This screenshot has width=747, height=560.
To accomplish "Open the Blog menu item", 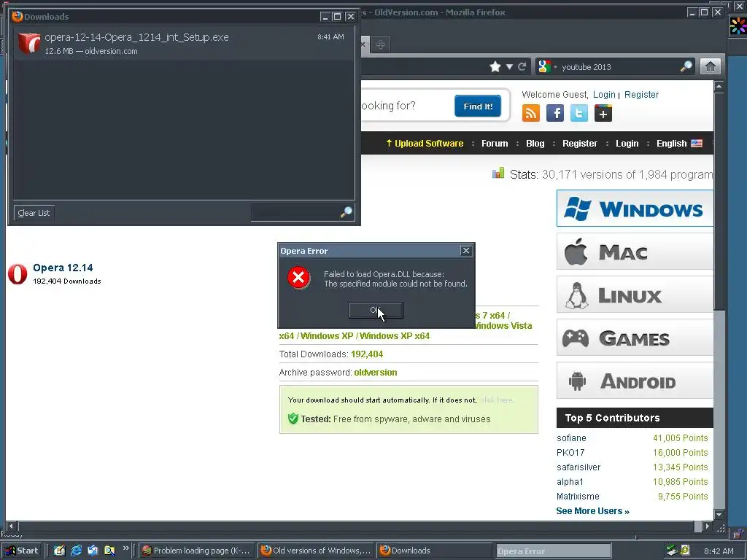I will (535, 144).
